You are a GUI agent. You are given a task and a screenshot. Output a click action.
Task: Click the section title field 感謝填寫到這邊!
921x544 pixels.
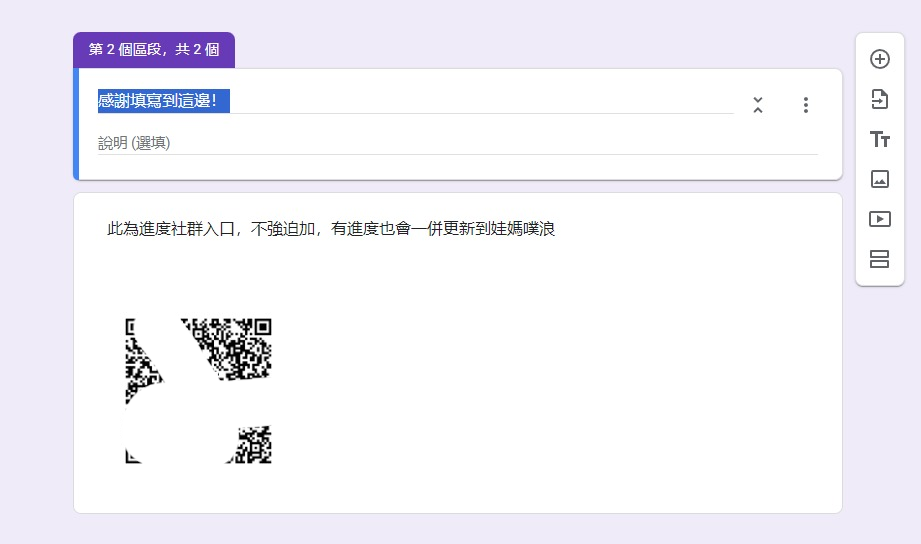(x=164, y=101)
